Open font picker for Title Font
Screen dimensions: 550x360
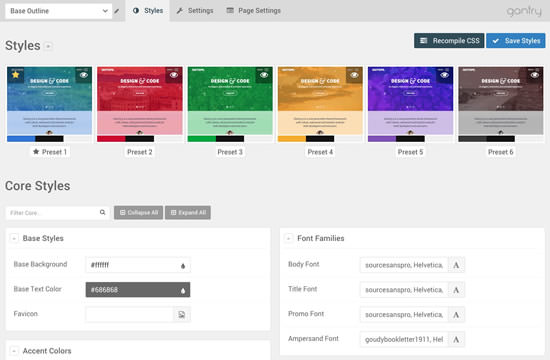pos(456,290)
